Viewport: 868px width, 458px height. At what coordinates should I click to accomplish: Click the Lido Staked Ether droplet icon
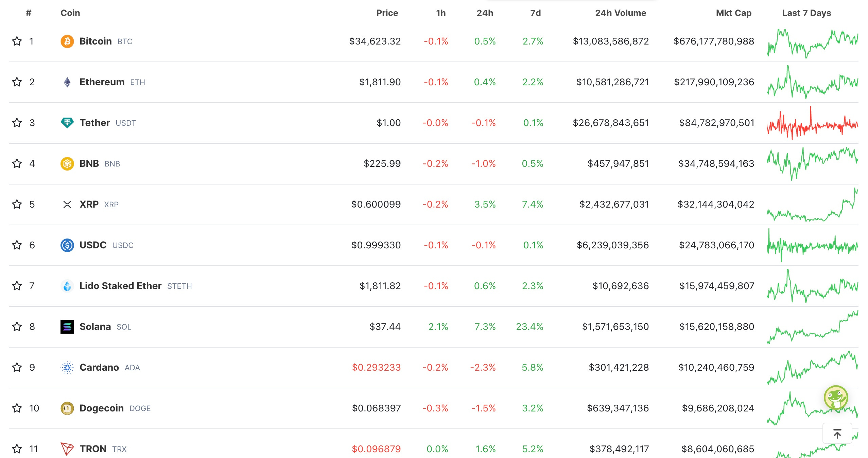(x=67, y=286)
